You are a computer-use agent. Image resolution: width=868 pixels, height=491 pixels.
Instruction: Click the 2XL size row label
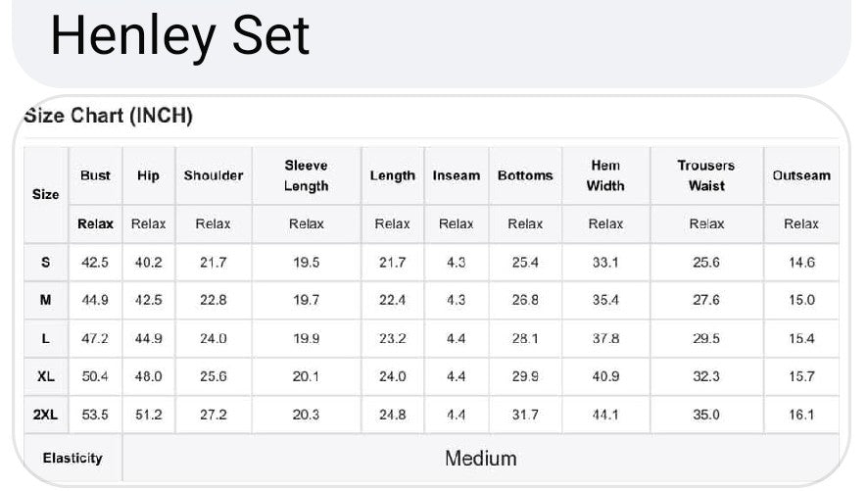coord(45,415)
